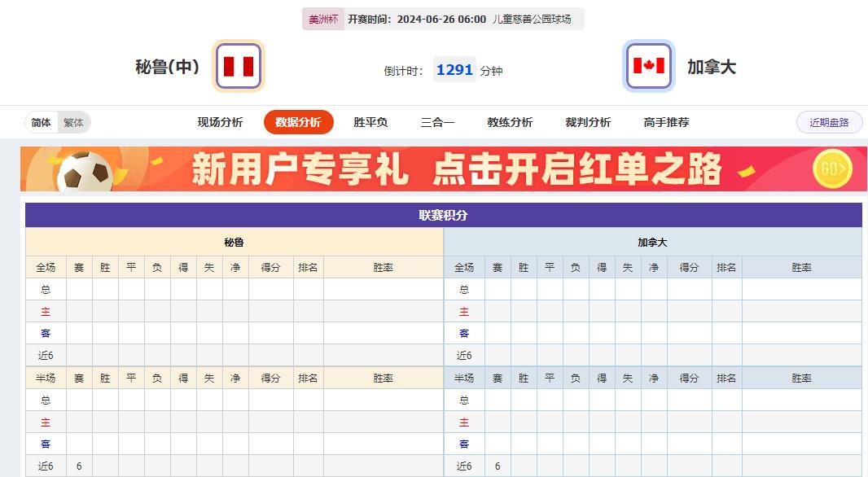Click the 近期盘路 button

tap(829, 122)
